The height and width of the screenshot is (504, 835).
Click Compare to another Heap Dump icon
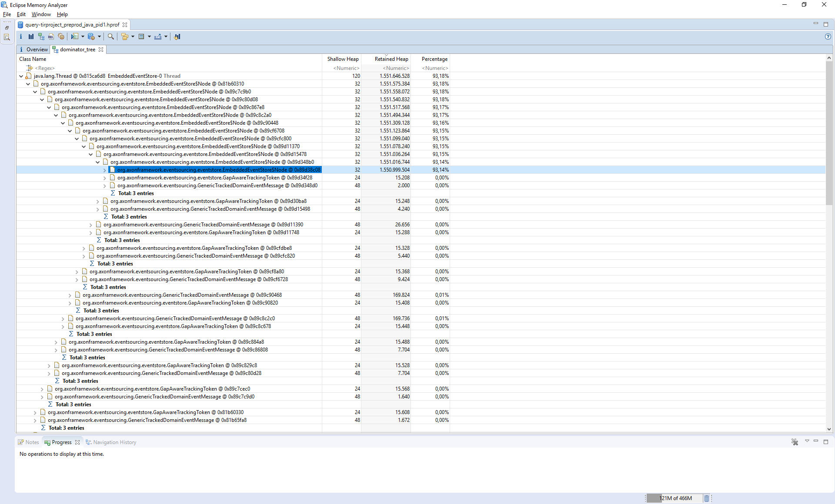[177, 36]
